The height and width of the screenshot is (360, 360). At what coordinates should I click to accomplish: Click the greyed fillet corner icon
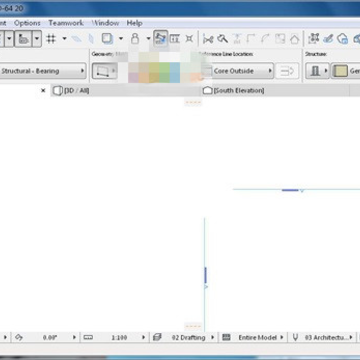pos(251,39)
